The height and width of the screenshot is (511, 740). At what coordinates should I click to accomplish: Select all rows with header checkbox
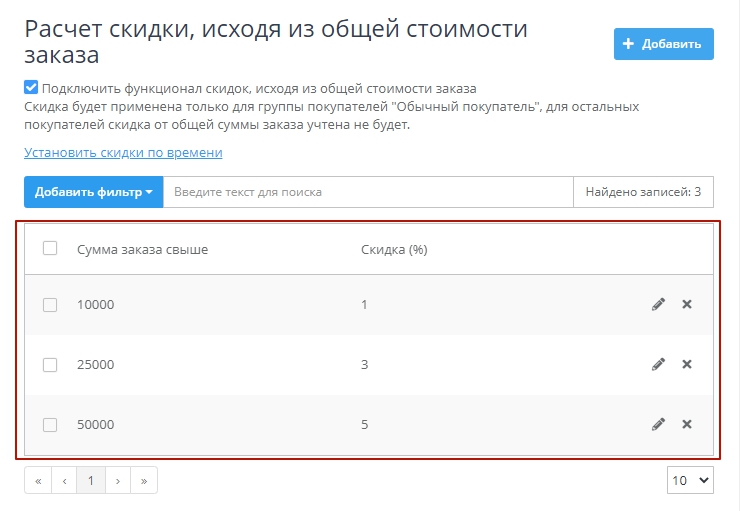50,249
